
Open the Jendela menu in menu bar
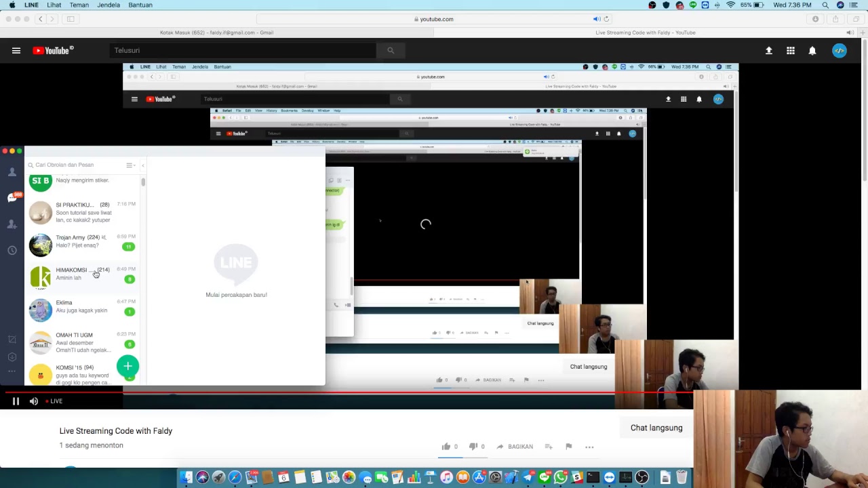tap(108, 5)
